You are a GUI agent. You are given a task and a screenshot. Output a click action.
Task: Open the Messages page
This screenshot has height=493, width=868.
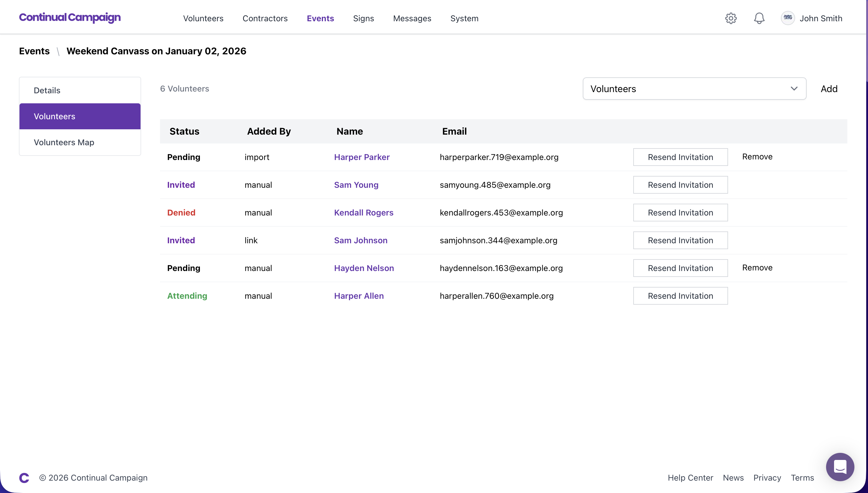412,18
